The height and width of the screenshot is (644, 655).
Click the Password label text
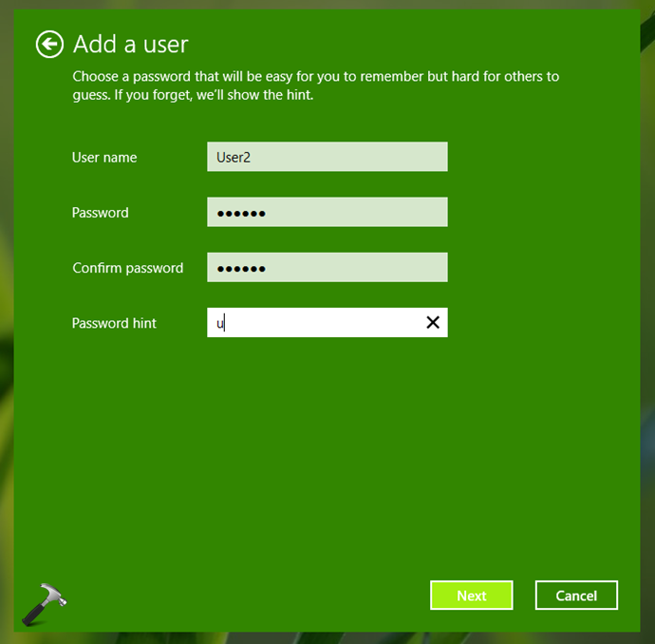click(x=100, y=213)
